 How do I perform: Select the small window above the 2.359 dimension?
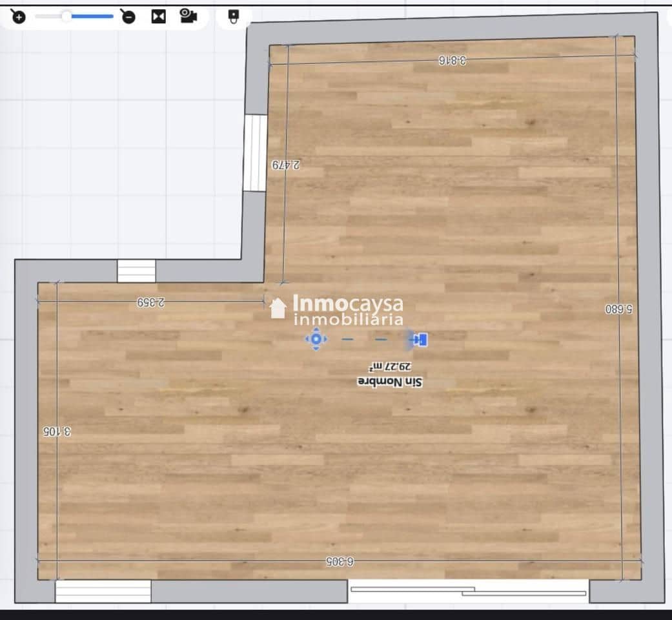[x=136, y=271]
